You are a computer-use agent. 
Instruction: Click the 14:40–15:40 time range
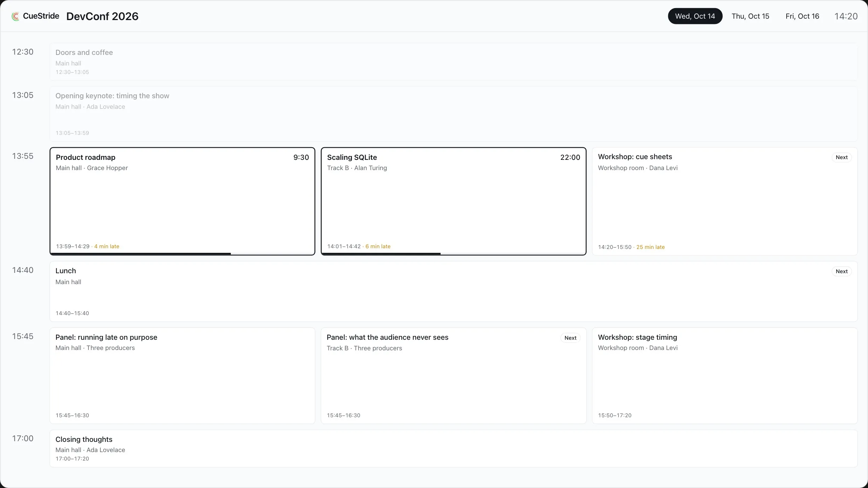tap(72, 313)
